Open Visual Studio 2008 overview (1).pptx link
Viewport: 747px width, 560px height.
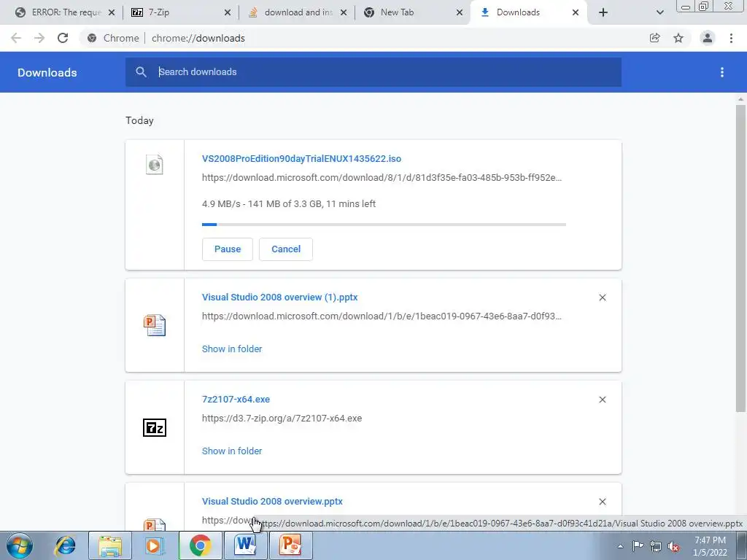279,297
